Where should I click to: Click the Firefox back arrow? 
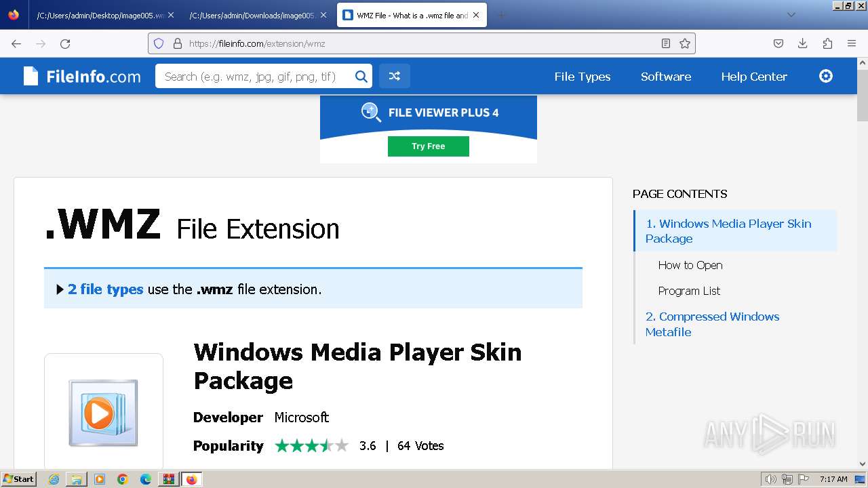[x=16, y=43]
